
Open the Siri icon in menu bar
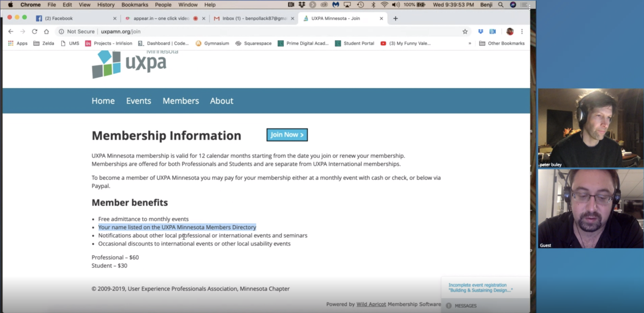513,5
